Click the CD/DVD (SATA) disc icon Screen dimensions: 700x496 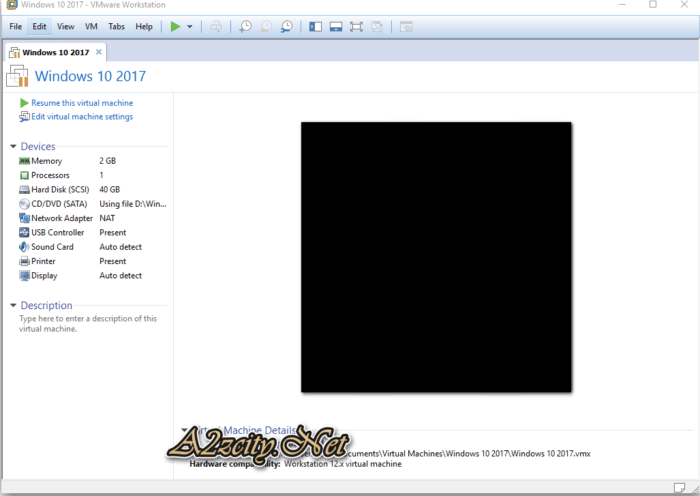click(x=24, y=204)
